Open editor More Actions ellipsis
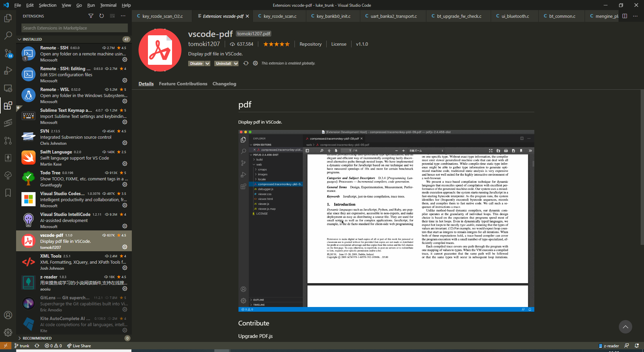 [x=635, y=16]
